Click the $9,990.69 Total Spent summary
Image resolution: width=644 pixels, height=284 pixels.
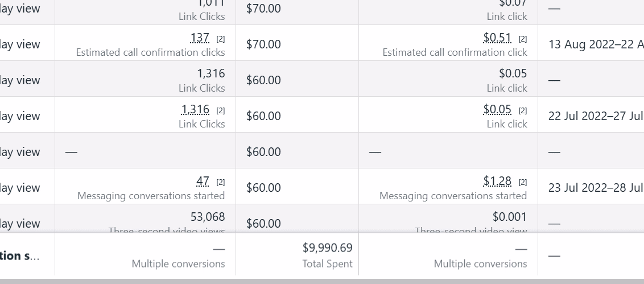(327, 248)
